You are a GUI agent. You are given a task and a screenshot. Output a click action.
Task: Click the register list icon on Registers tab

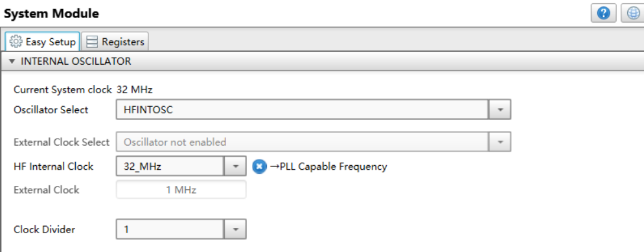[92, 42]
